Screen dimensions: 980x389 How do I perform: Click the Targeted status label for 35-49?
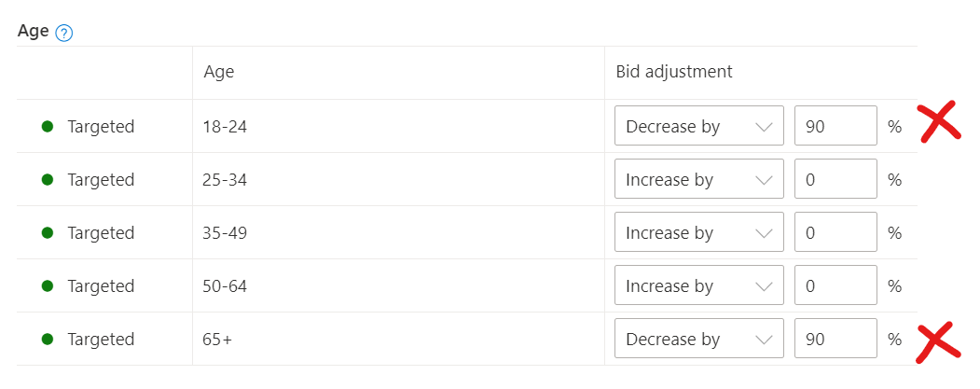[x=101, y=233]
